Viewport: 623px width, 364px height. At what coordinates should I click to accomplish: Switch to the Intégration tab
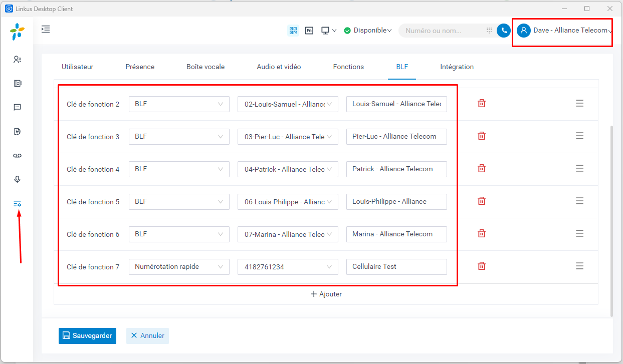click(x=457, y=67)
